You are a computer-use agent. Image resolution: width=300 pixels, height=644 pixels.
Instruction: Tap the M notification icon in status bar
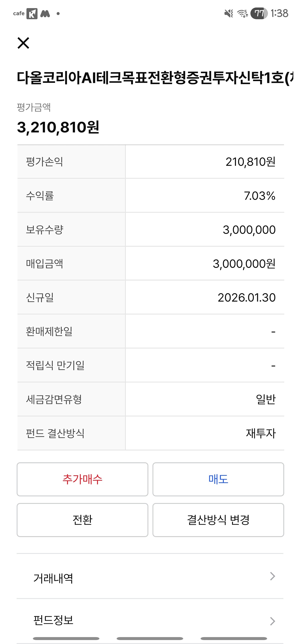[45, 14]
